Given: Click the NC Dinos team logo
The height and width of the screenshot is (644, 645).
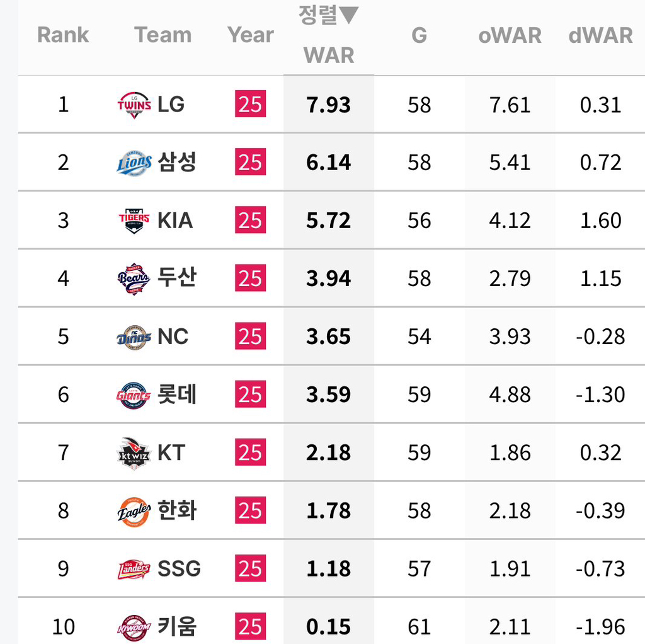Looking at the screenshot, I should pos(134,336).
